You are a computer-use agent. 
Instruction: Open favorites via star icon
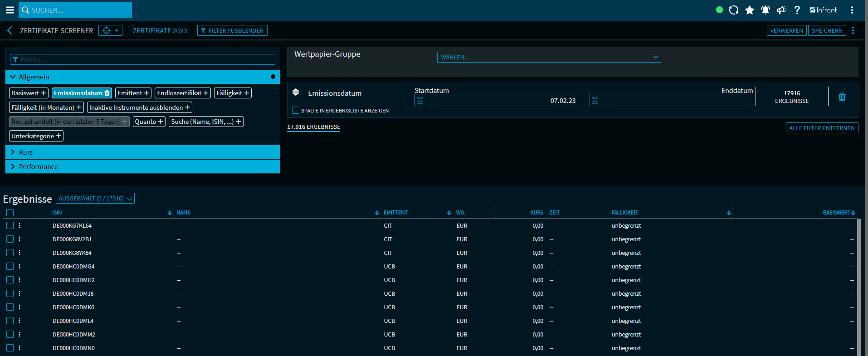tap(750, 10)
